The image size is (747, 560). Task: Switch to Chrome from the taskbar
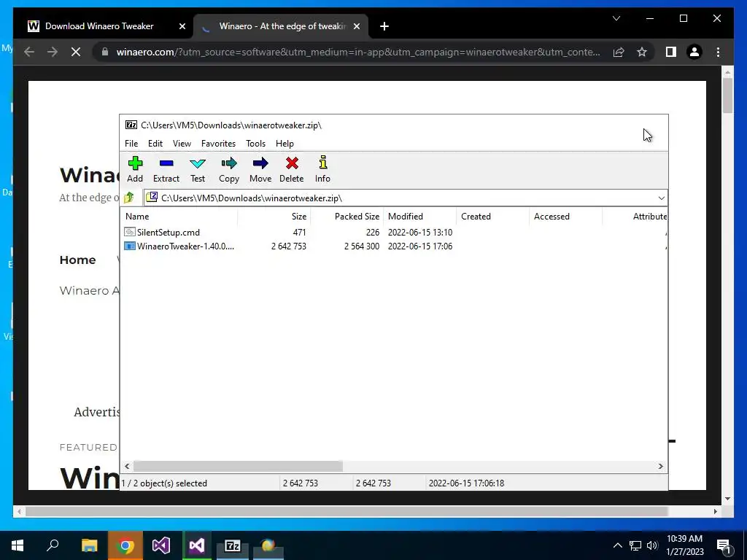tap(125, 545)
